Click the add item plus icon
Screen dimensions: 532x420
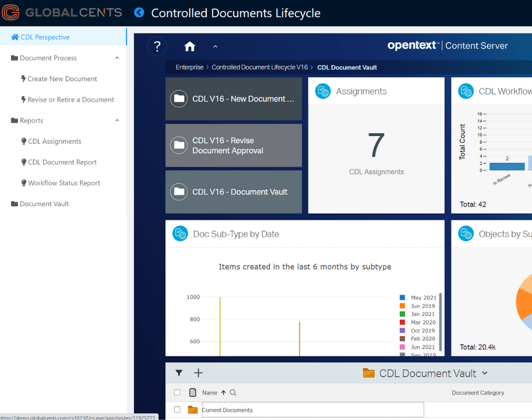click(198, 373)
